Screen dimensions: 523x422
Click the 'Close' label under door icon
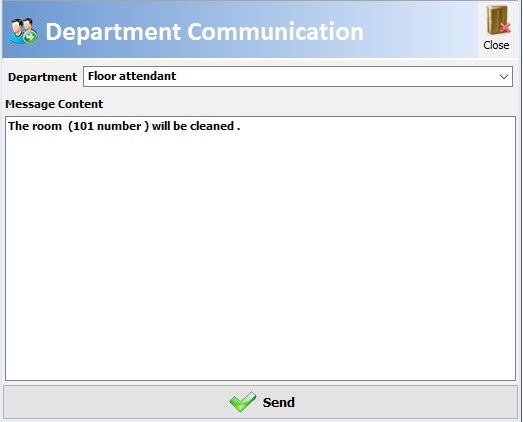click(496, 45)
